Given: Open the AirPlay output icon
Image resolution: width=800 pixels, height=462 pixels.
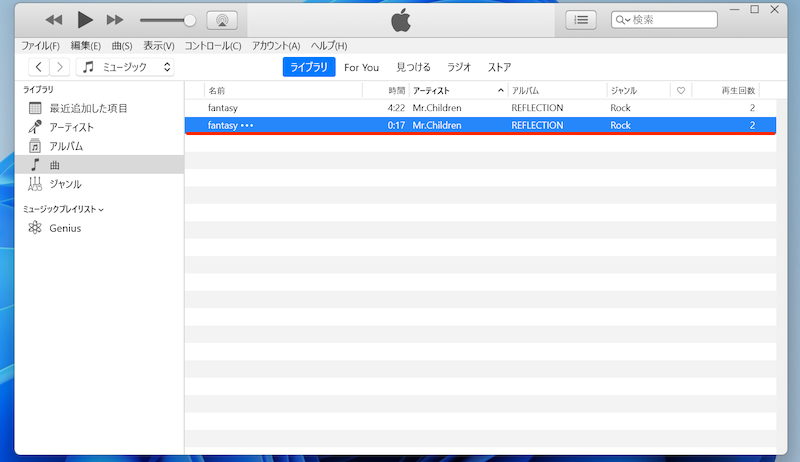Looking at the screenshot, I should click(x=221, y=20).
